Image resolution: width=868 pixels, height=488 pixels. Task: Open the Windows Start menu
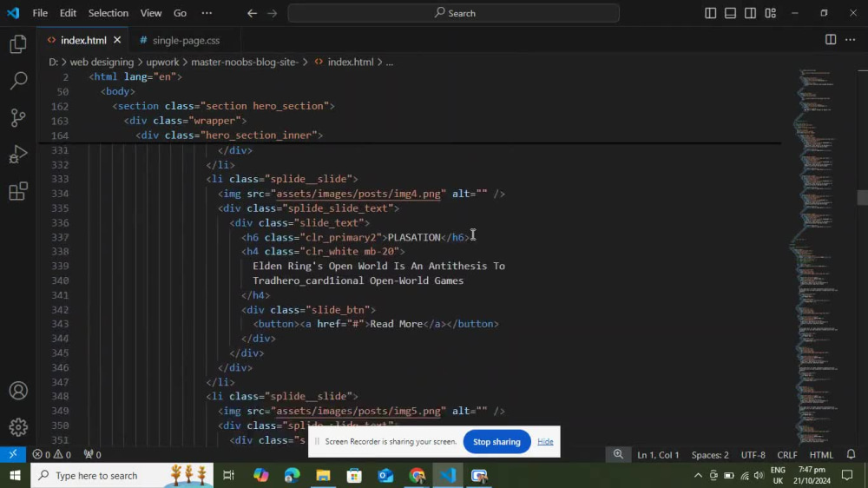15,475
